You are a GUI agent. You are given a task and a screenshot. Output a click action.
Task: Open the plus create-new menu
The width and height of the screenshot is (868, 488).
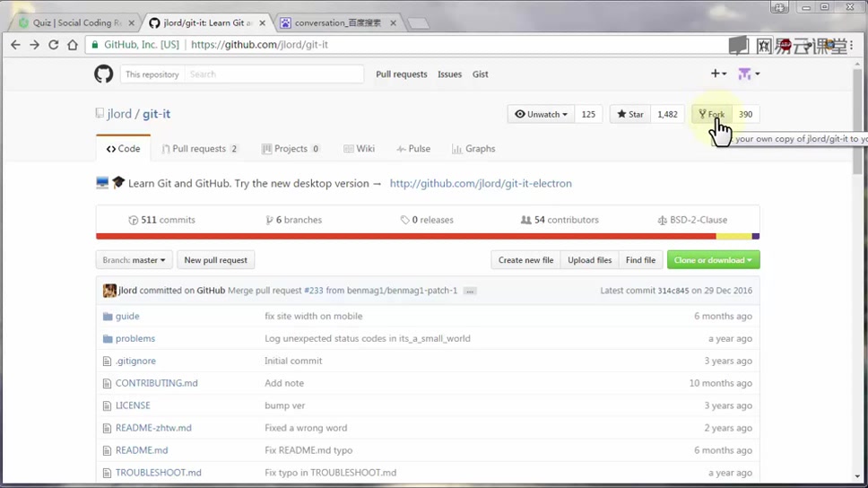tap(718, 74)
